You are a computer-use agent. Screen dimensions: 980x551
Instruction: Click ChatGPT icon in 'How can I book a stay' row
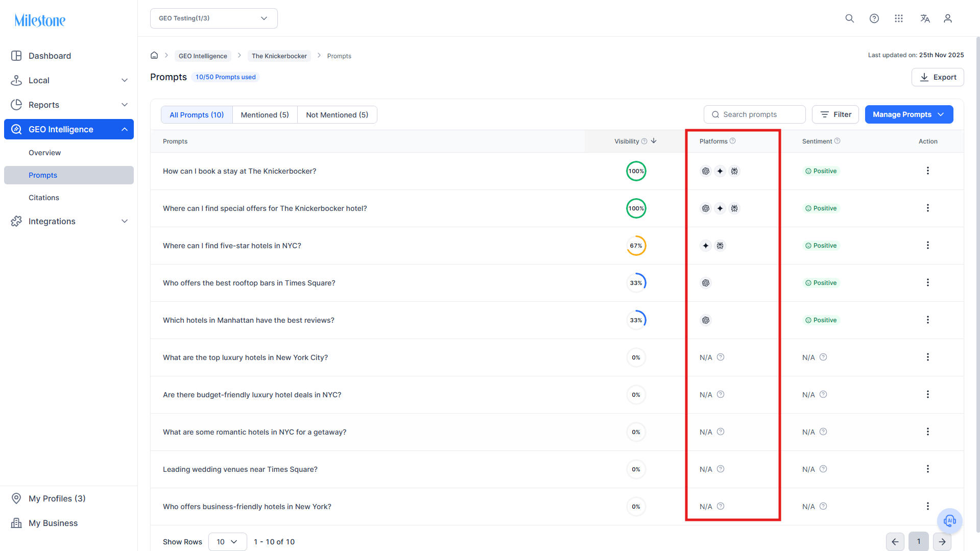click(706, 171)
